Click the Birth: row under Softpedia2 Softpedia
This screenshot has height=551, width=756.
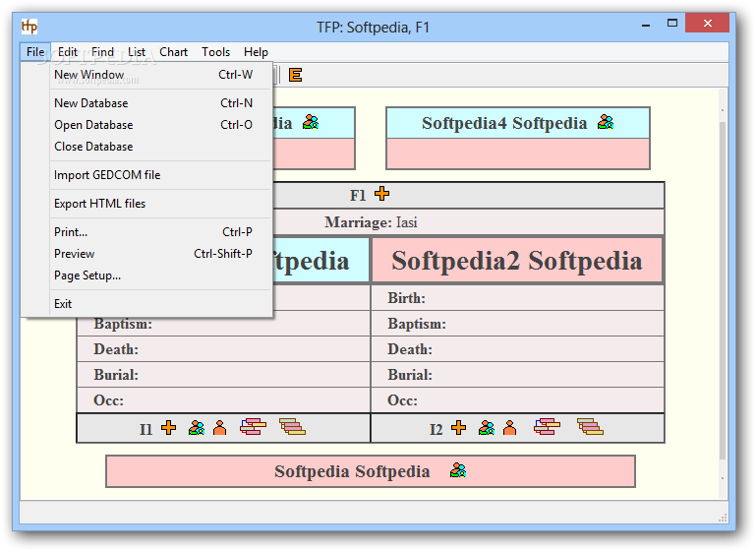coord(517,298)
